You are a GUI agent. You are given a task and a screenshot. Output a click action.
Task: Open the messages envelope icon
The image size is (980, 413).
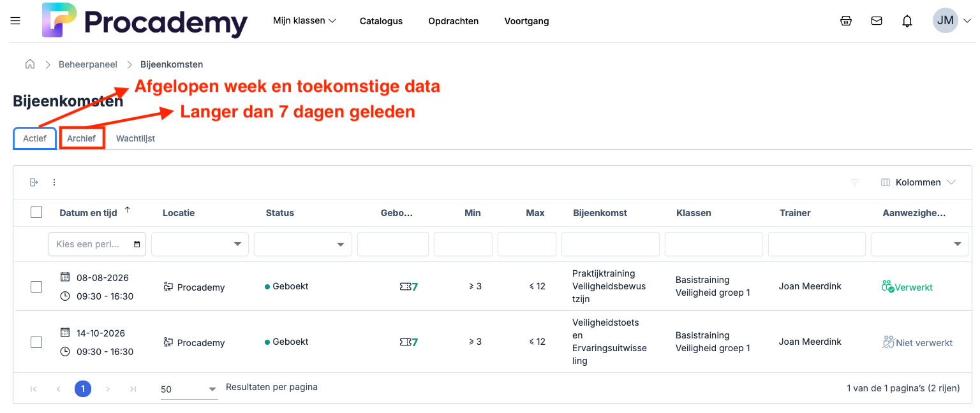click(877, 21)
